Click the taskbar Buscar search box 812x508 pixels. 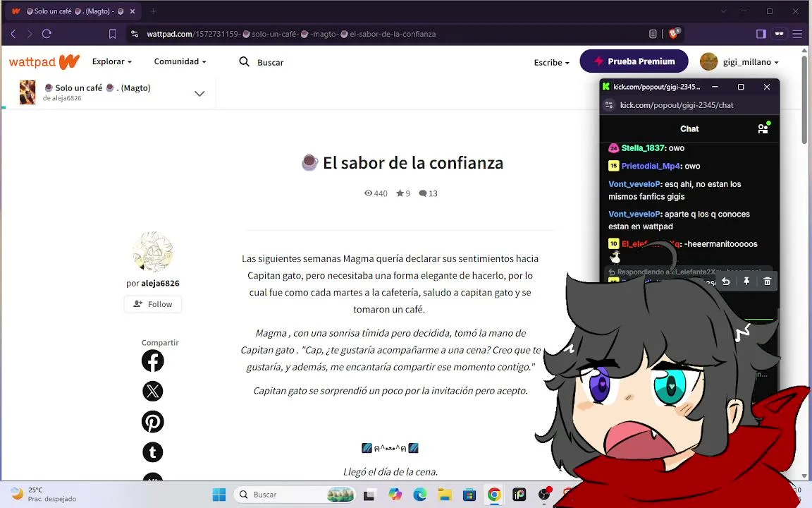(295, 495)
